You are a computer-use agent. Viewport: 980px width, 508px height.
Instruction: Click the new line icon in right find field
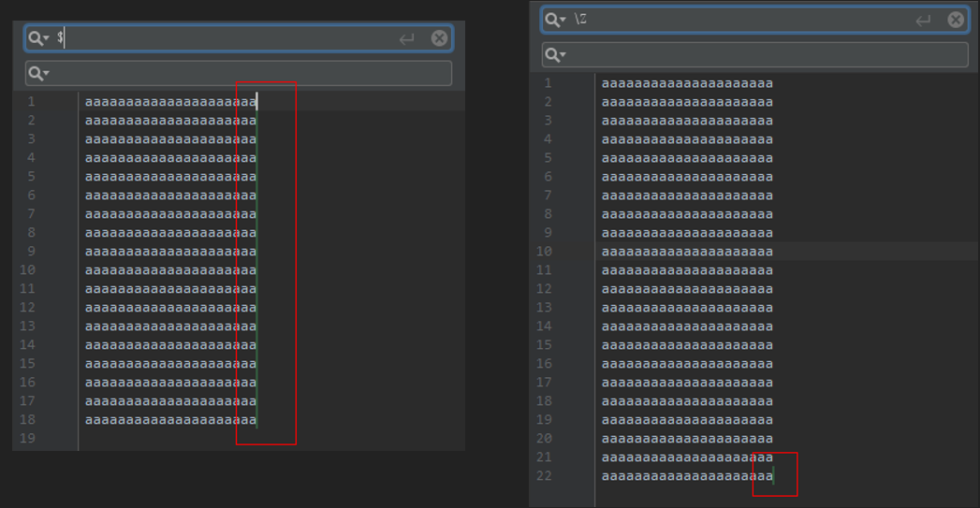pos(923,21)
